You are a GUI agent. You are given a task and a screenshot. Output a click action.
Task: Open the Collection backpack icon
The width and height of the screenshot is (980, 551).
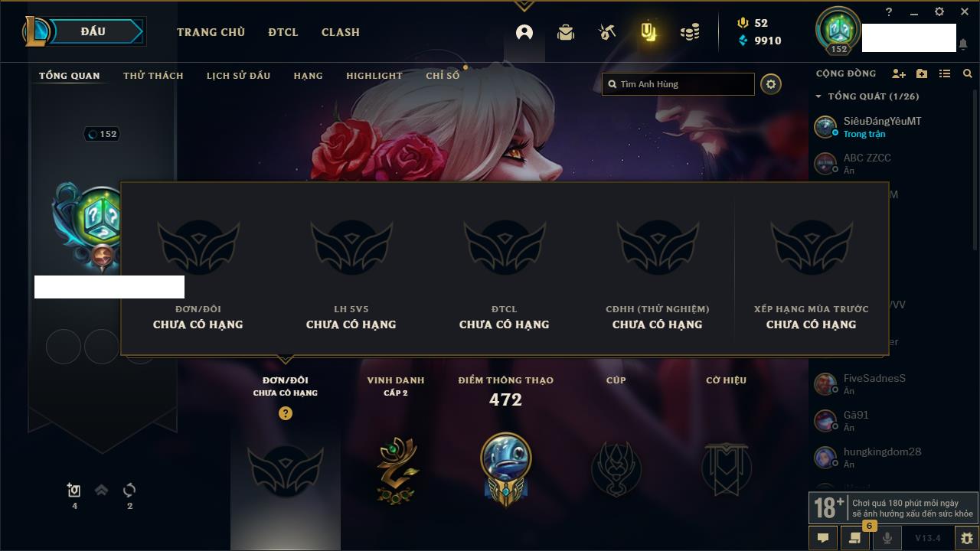click(x=566, y=32)
